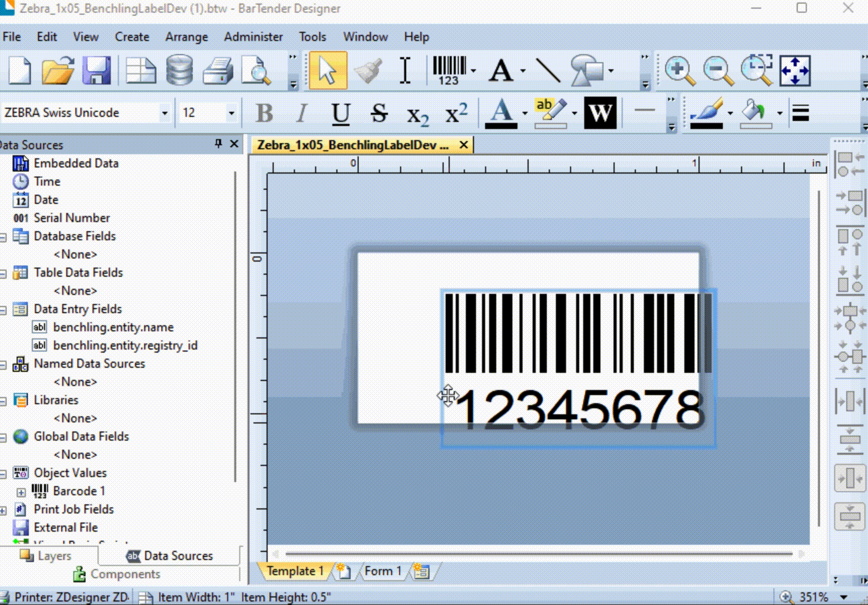Open Print Preview icon
Screen dimensions: 868x605
coord(256,70)
